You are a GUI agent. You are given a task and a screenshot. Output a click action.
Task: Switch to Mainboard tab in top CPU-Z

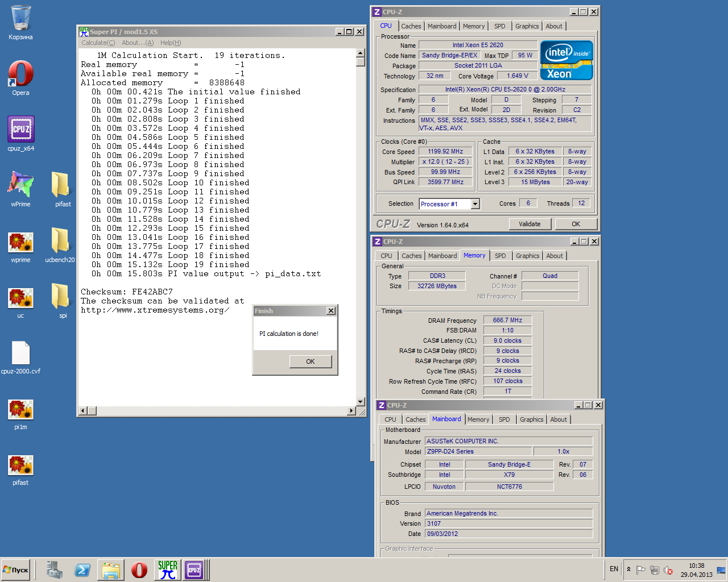442,26
